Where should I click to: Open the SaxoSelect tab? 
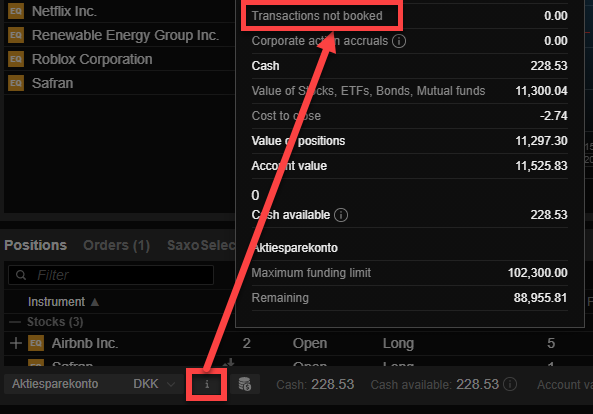[201, 245]
